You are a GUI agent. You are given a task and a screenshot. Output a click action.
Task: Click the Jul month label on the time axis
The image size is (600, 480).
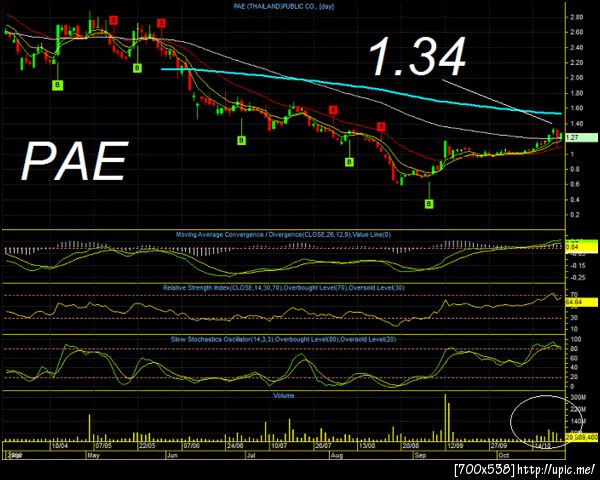(x=251, y=455)
